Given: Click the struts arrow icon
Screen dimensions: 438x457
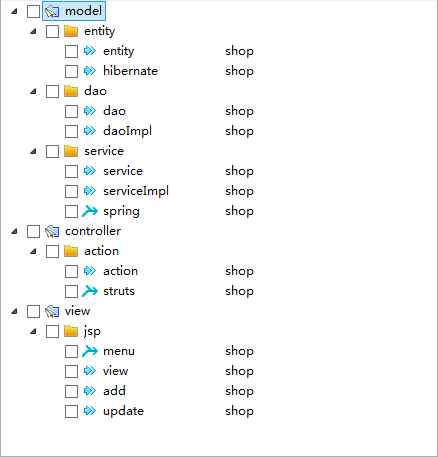Looking at the screenshot, I should point(90,291).
